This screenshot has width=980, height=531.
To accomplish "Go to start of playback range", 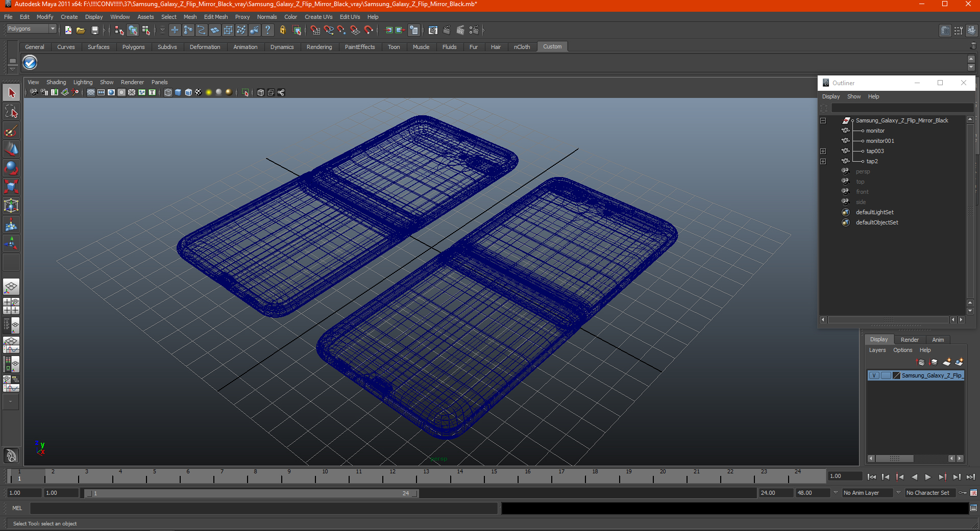I will pyautogui.click(x=871, y=477).
